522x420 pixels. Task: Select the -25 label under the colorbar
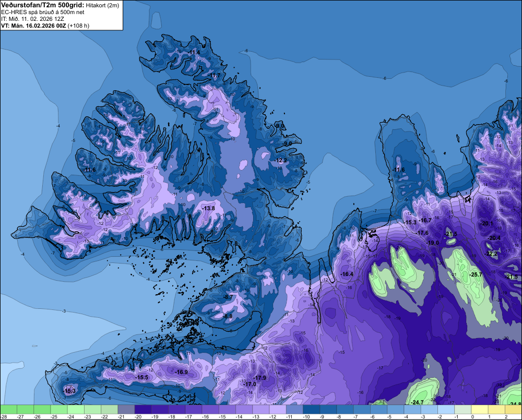pos(54,417)
